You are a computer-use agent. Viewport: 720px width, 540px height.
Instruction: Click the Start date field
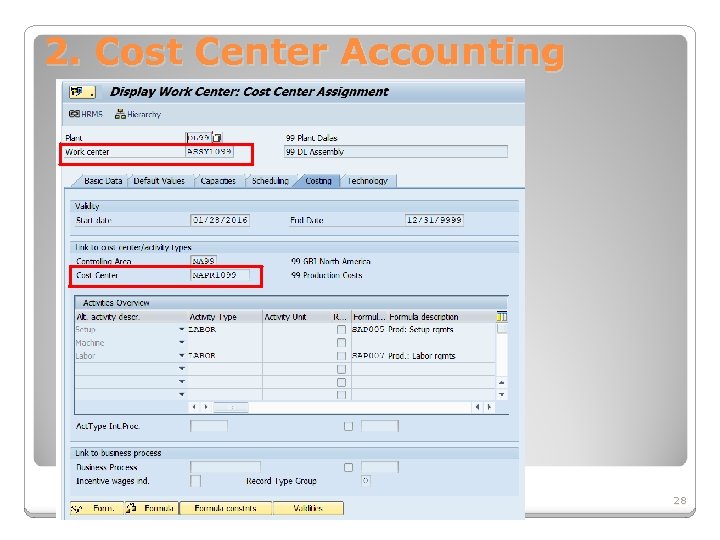point(220,220)
